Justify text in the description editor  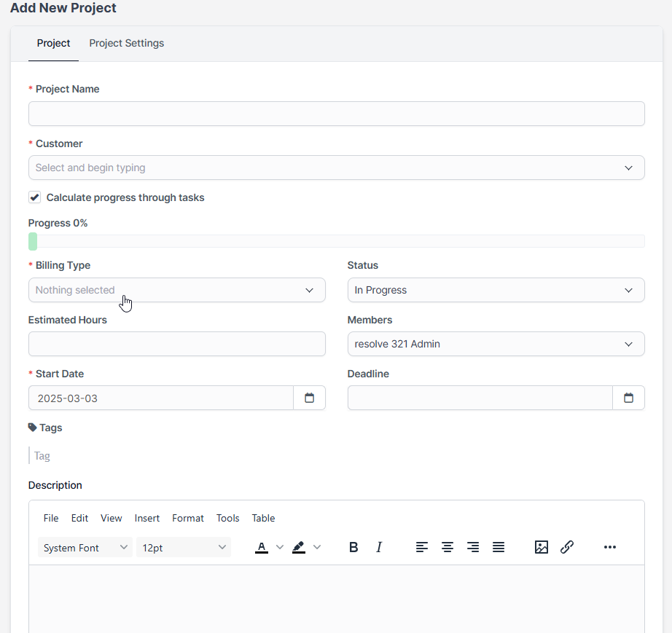[x=499, y=547]
